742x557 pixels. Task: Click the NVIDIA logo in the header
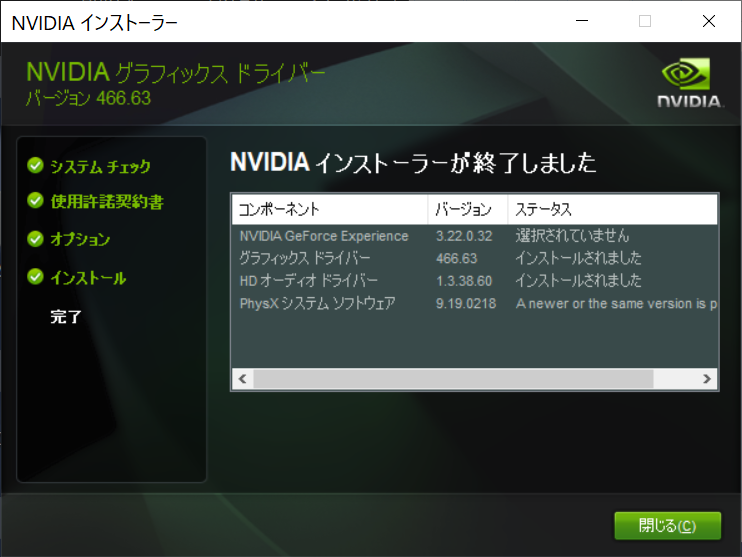point(689,83)
